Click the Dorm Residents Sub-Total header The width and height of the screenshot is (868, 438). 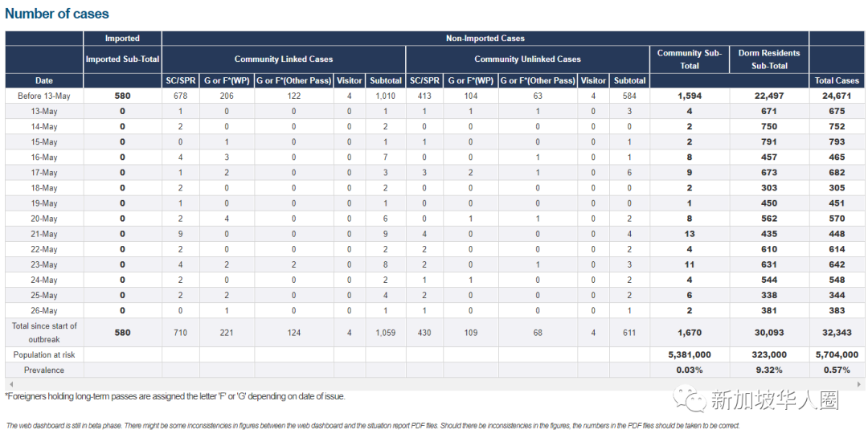(769, 59)
